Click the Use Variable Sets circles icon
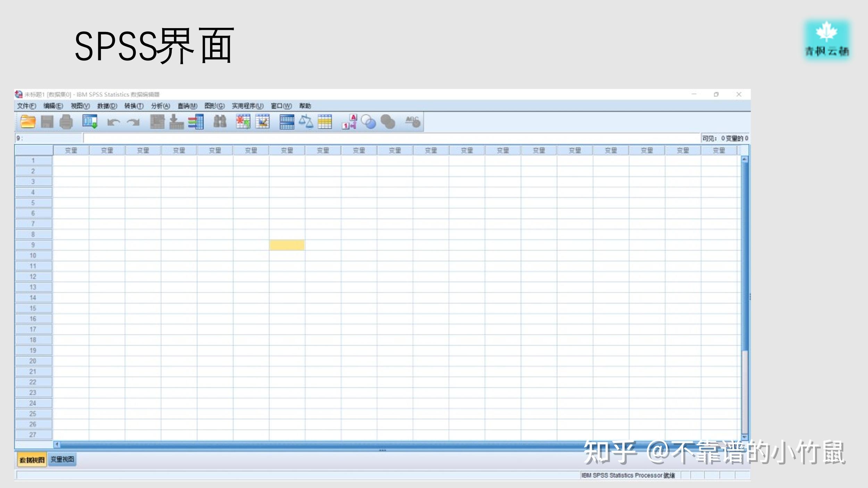The image size is (868, 488). click(368, 122)
